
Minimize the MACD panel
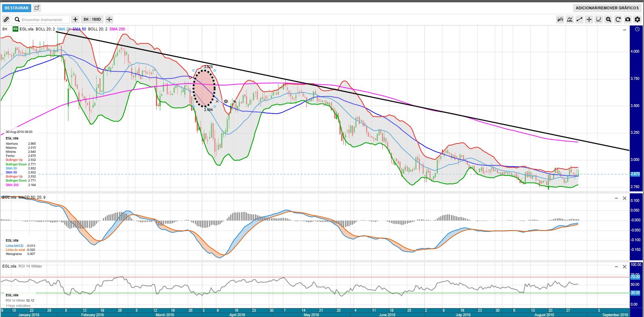pyautogui.click(x=616, y=198)
